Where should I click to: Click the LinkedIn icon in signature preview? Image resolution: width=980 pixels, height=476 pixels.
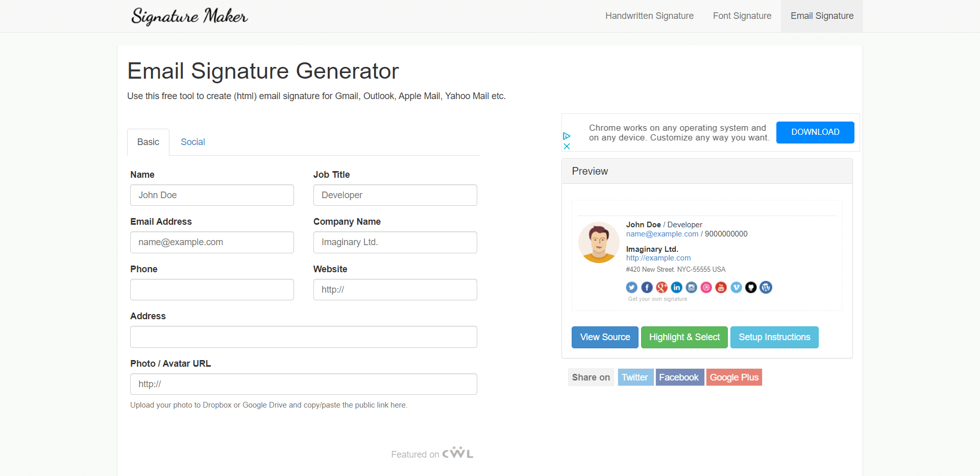coord(677,288)
